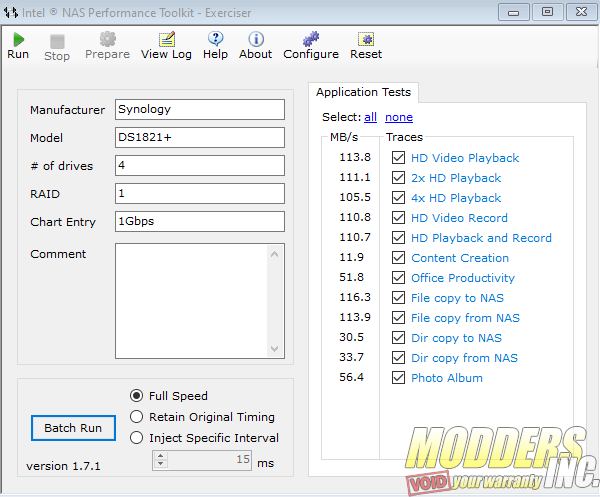Toggle 2x HD Playback checkbox
The image size is (600, 497).
[398, 178]
